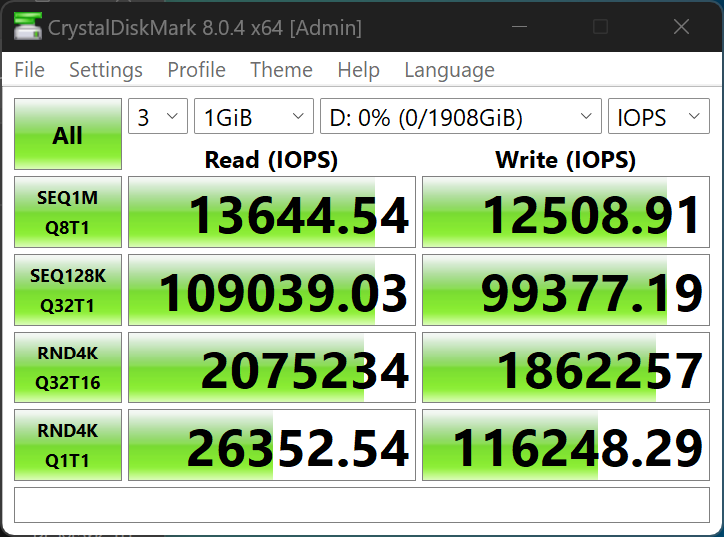Open the 1GiB test size dropdown

[x=253, y=116]
